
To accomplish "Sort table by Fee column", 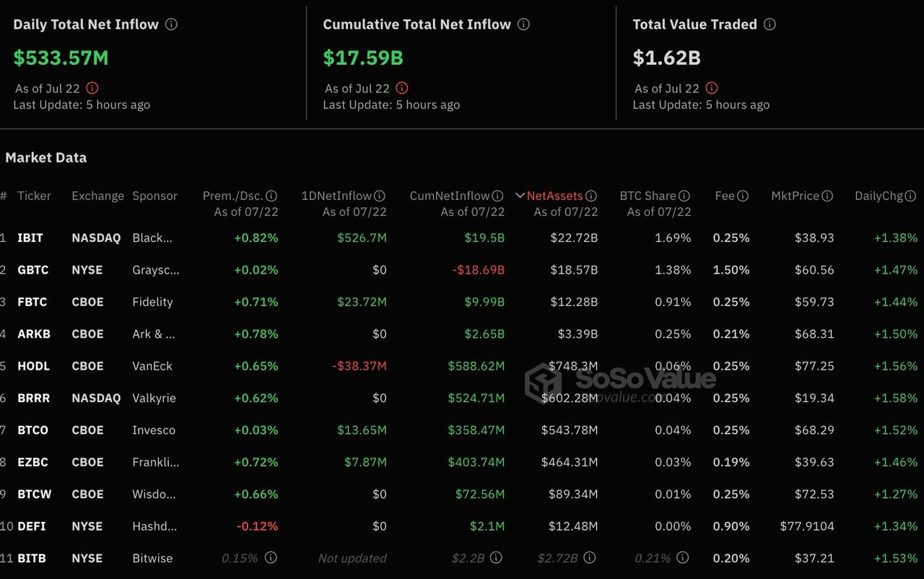I will pos(725,196).
